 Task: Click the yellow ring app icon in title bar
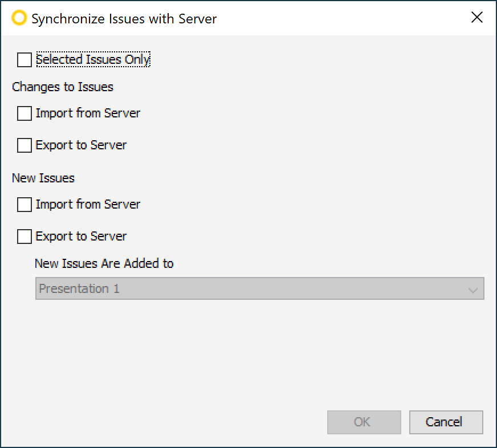tap(19, 18)
